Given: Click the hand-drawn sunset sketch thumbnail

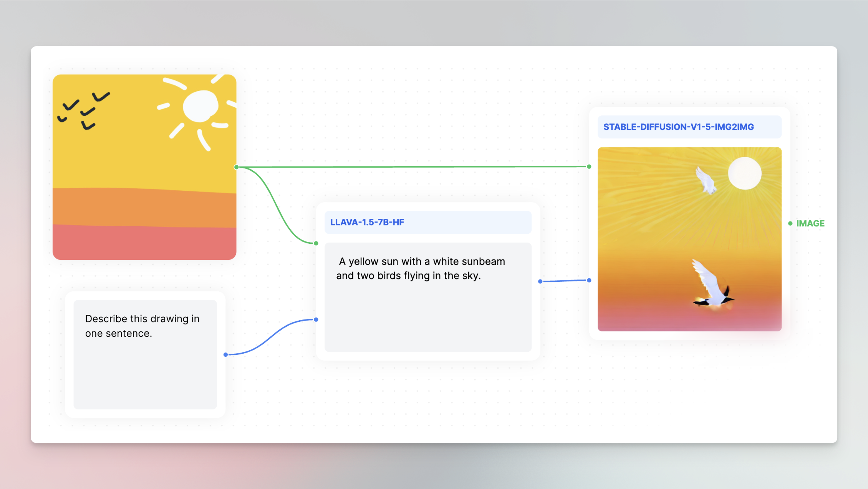Looking at the screenshot, I should pyautogui.click(x=144, y=167).
